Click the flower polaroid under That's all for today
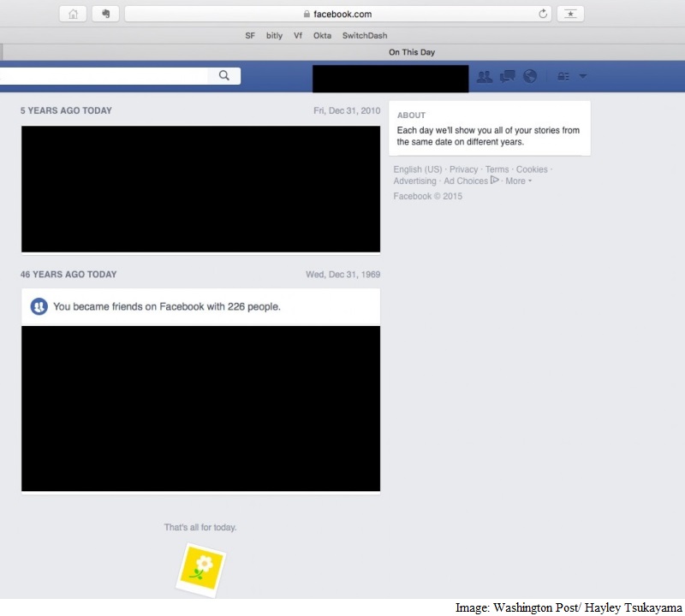 pos(200,568)
